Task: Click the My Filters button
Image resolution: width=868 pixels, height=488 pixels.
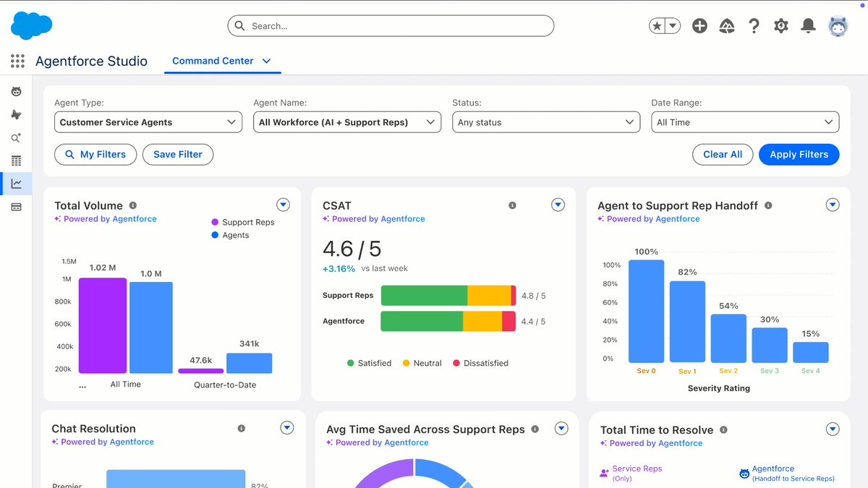Action: coord(95,154)
